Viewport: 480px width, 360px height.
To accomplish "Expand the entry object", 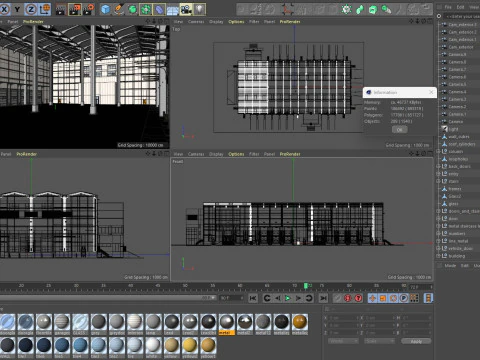I will [438, 174].
